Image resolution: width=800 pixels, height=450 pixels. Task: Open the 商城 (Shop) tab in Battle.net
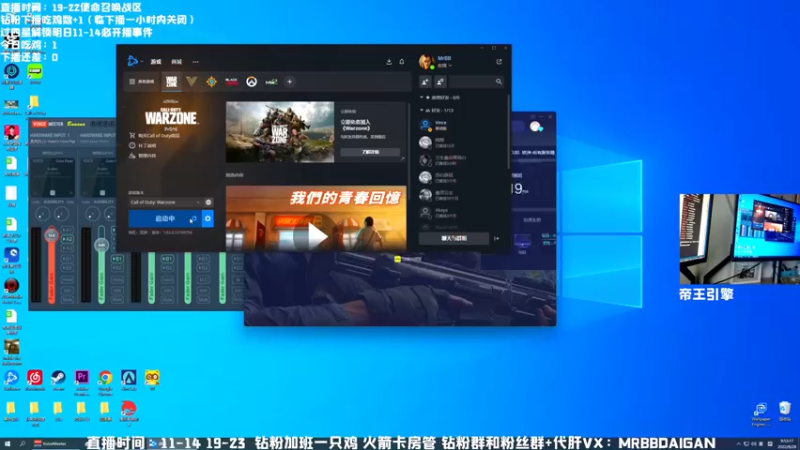(x=177, y=62)
